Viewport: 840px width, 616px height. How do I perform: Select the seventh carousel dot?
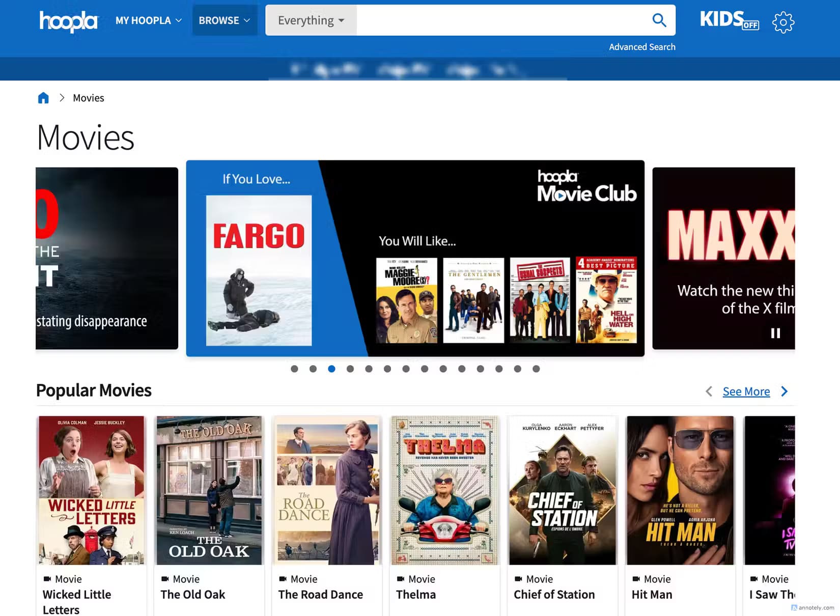pyautogui.click(x=406, y=369)
